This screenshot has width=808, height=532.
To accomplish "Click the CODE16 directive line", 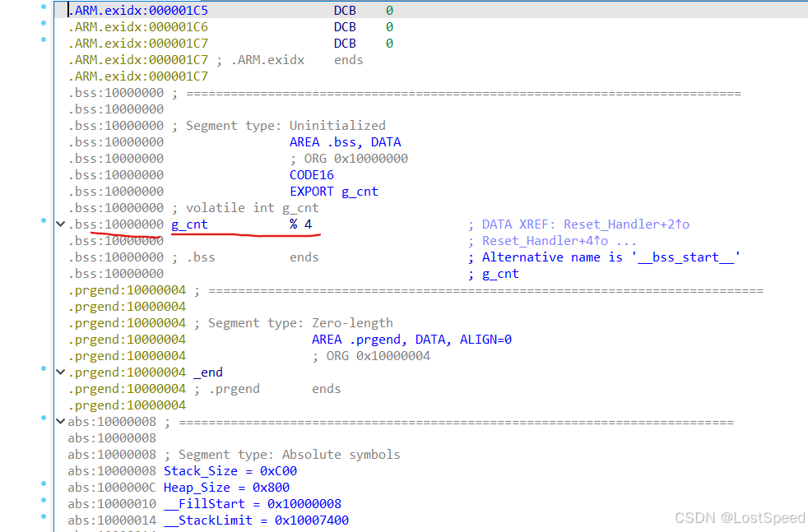I will pos(312,175).
